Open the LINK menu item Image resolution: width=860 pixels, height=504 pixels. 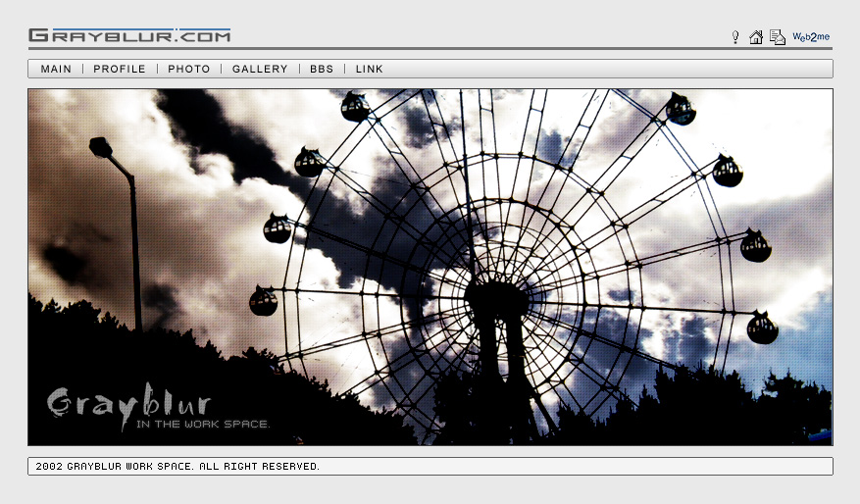click(x=369, y=69)
